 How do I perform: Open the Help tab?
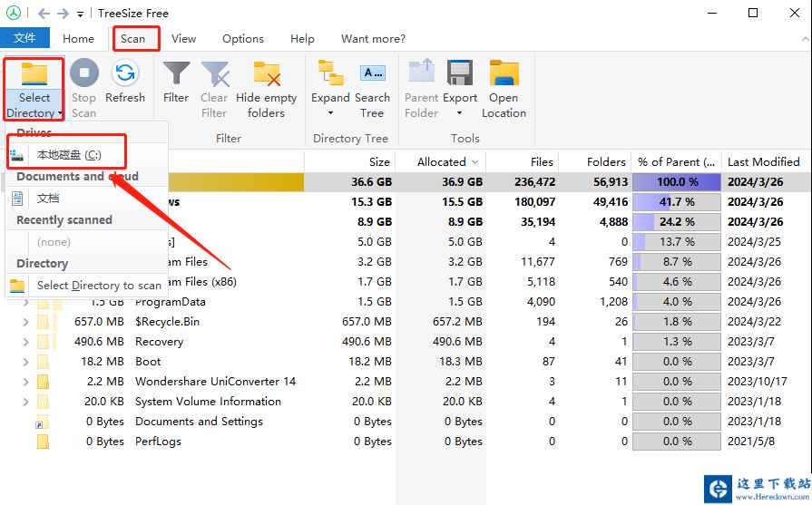click(x=302, y=39)
